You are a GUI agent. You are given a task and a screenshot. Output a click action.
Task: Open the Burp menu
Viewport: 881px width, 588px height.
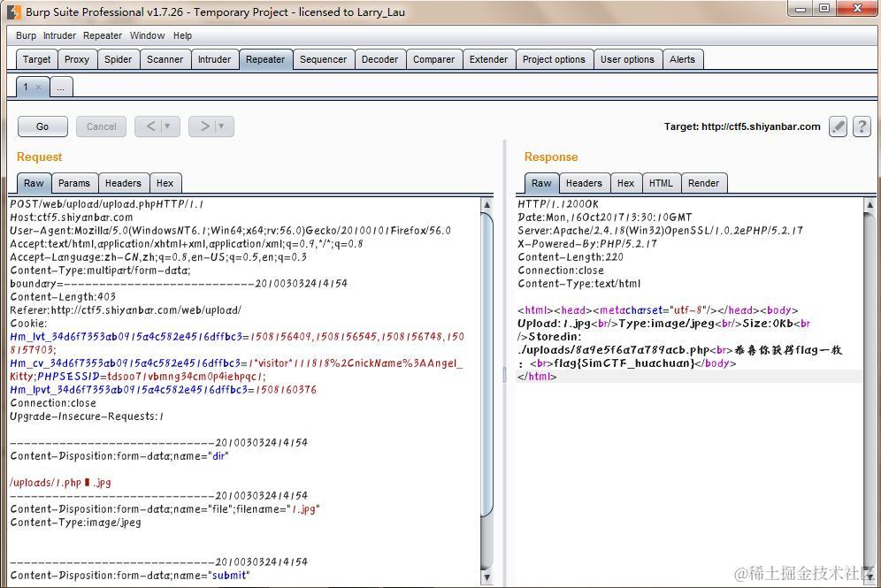click(26, 35)
